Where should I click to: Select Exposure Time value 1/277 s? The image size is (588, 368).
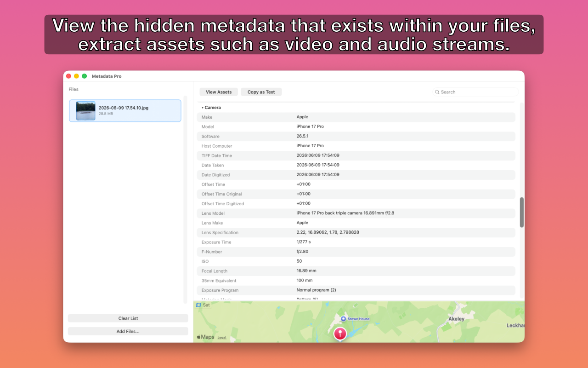tap(304, 242)
